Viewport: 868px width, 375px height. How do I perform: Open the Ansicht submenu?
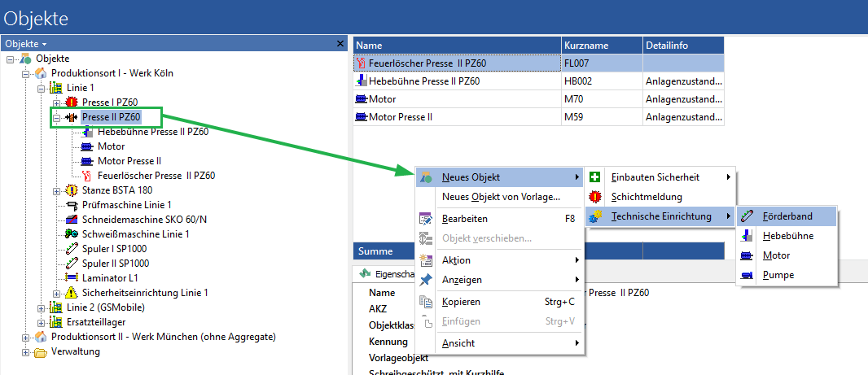pyautogui.click(x=500, y=343)
